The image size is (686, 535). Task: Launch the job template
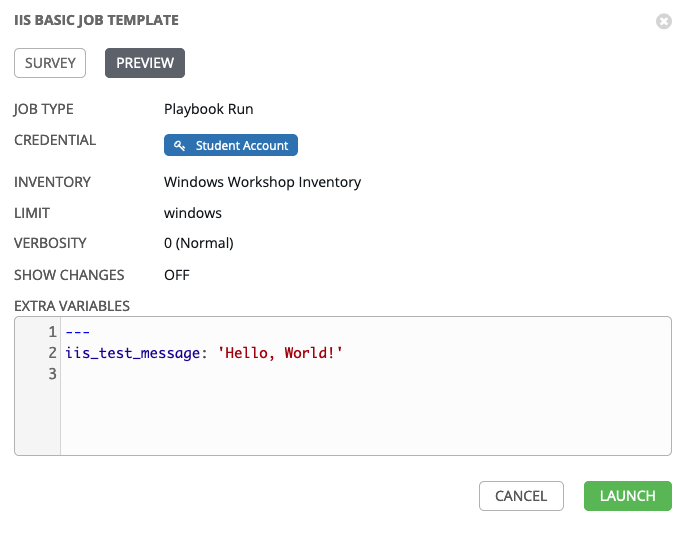click(x=627, y=496)
